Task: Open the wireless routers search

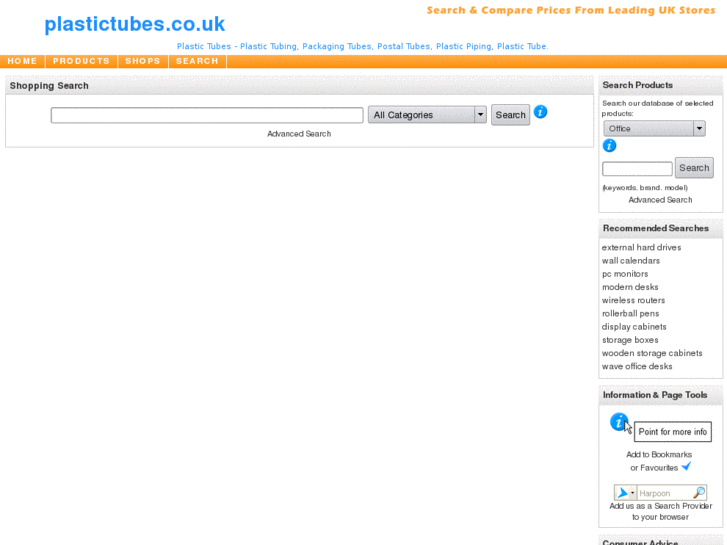Action: (x=633, y=300)
